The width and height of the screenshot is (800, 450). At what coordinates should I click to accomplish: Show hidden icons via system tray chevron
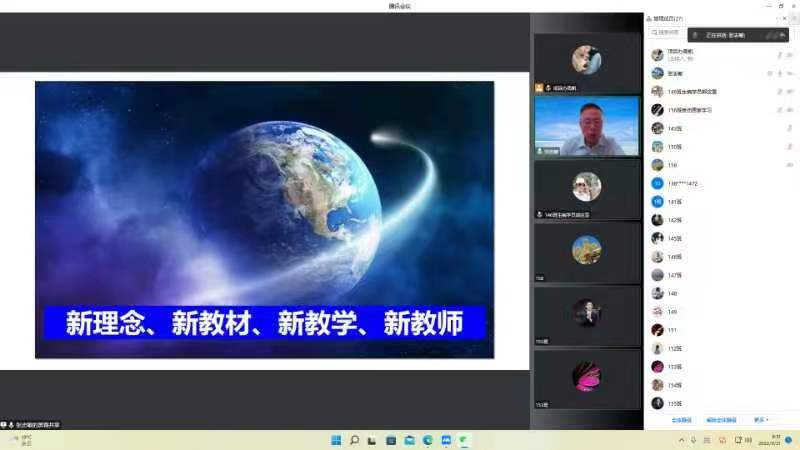point(680,440)
